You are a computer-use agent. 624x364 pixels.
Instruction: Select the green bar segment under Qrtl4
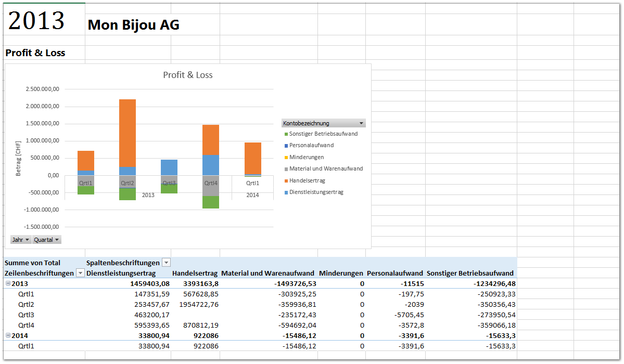[211, 202]
